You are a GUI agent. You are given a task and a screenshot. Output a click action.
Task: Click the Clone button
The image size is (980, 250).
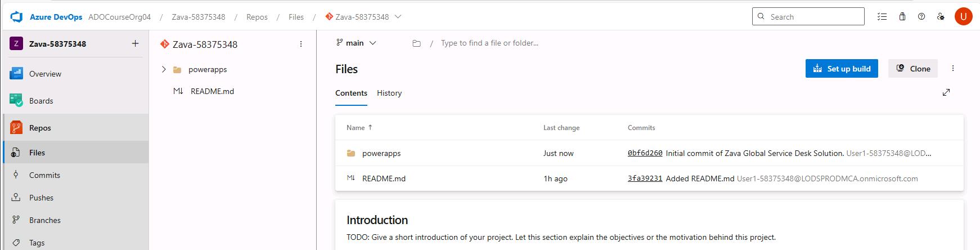pos(913,69)
